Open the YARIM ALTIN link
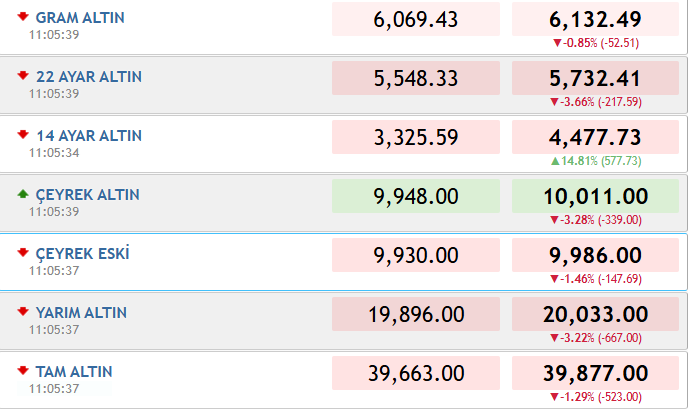The height and width of the screenshot is (409, 688). [x=81, y=313]
